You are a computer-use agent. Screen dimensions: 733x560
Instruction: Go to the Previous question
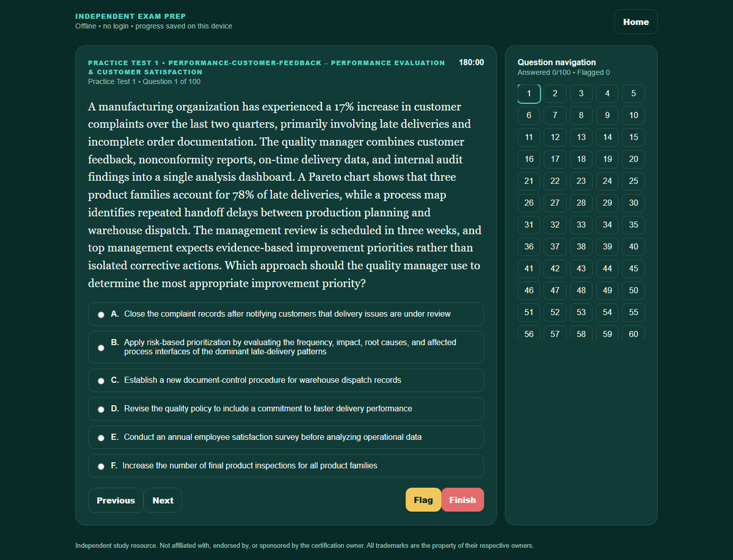pyautogui.click(x=115, y=500)
